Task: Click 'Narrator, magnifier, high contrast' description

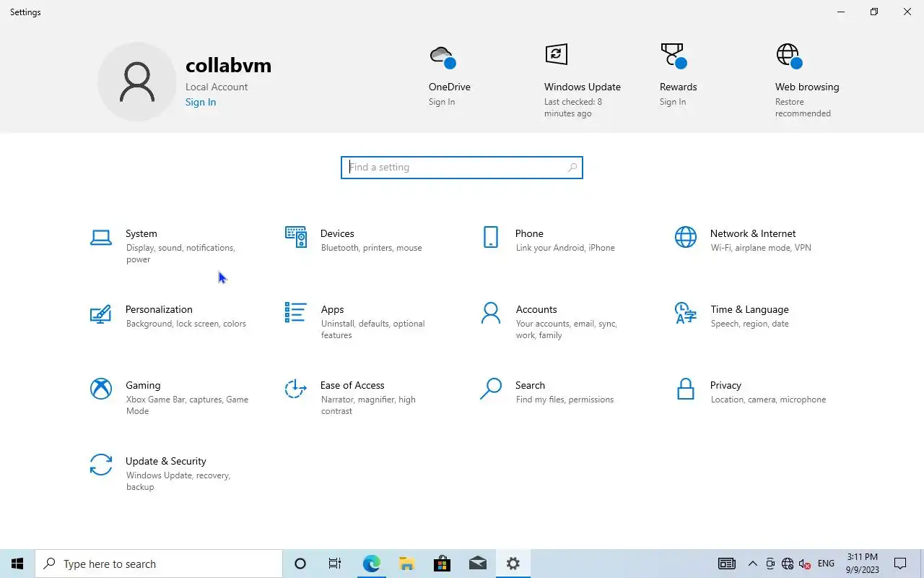Action: [368, 405]
